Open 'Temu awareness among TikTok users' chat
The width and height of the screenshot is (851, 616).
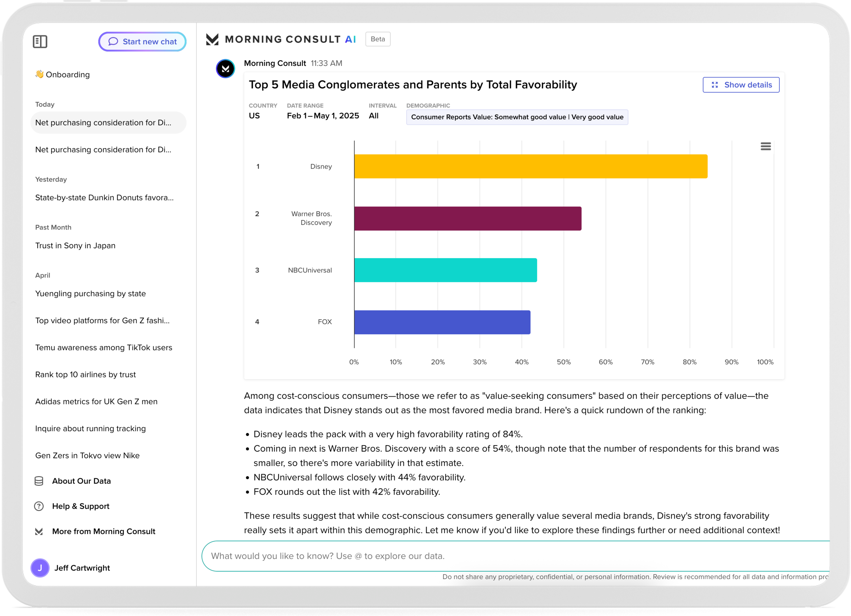pyautogui.click(x=104, y=347)
